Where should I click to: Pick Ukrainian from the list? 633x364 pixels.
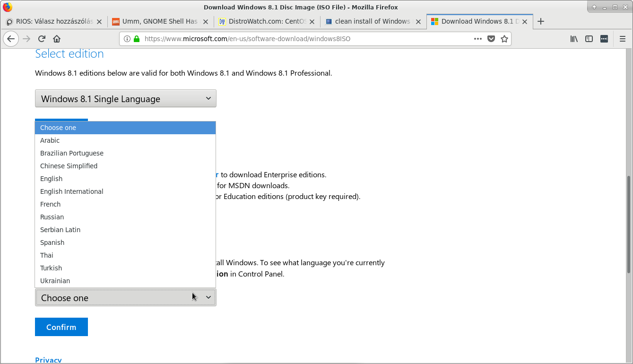coord(125,281)
